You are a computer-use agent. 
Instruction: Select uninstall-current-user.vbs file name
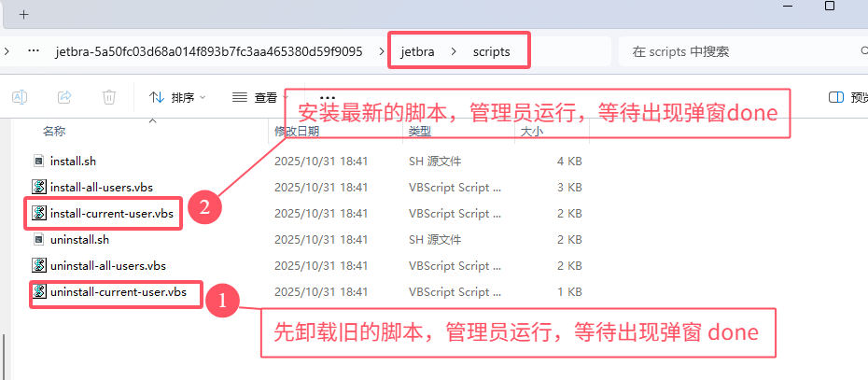tap(118, 291)
